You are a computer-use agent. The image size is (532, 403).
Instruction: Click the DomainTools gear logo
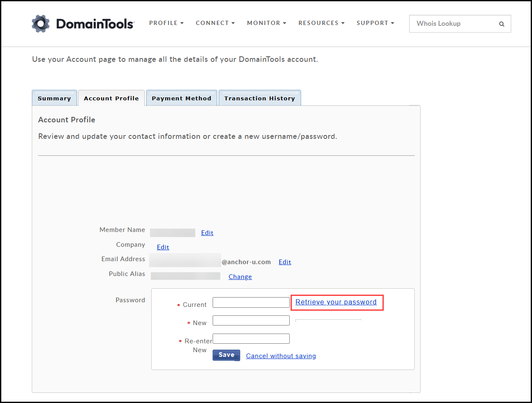coord(41,24)
